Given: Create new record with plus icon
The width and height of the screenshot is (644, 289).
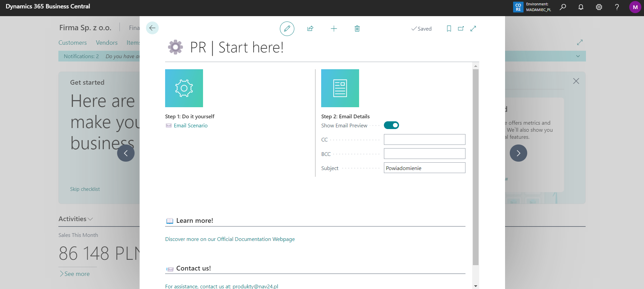Looking at the screenshot, I should click(334, 29).
